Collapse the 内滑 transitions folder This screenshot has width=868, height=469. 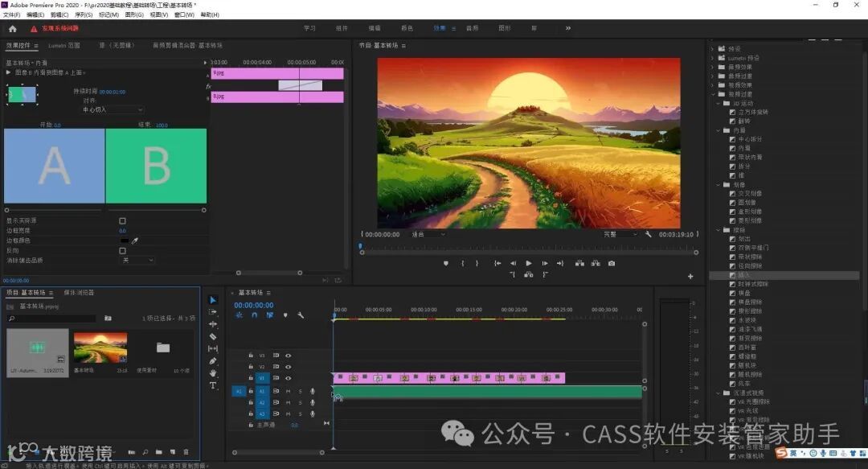click(x=719, y=130)
